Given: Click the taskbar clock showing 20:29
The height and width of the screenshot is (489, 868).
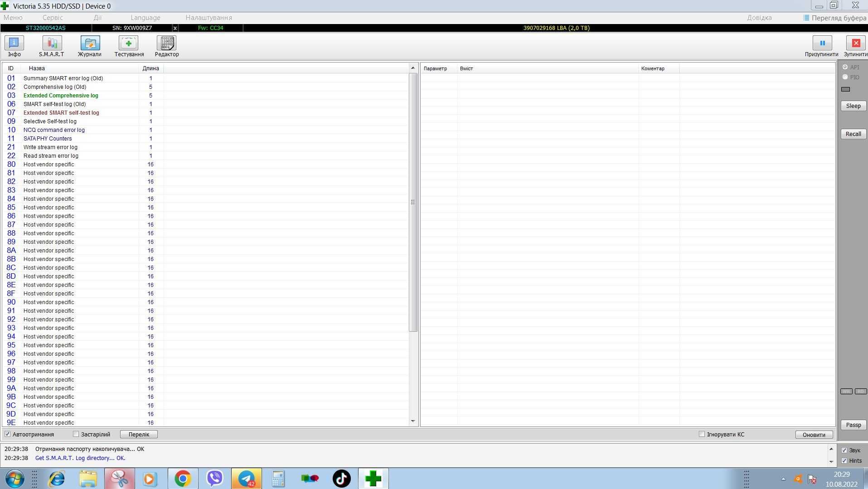Looking at the screenshot, I should pyautogui.click(x=841, y=474).
